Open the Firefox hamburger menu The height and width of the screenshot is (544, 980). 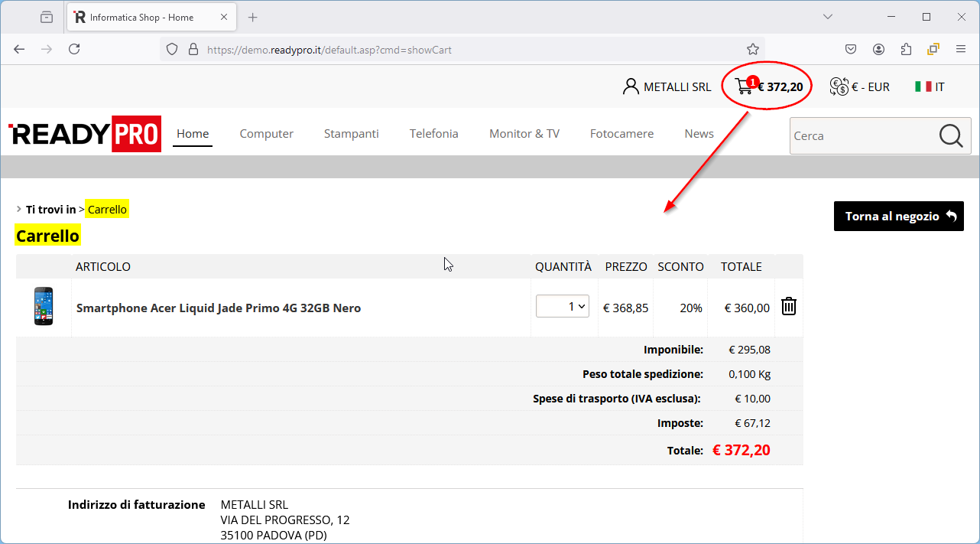(x=961, y=49)
